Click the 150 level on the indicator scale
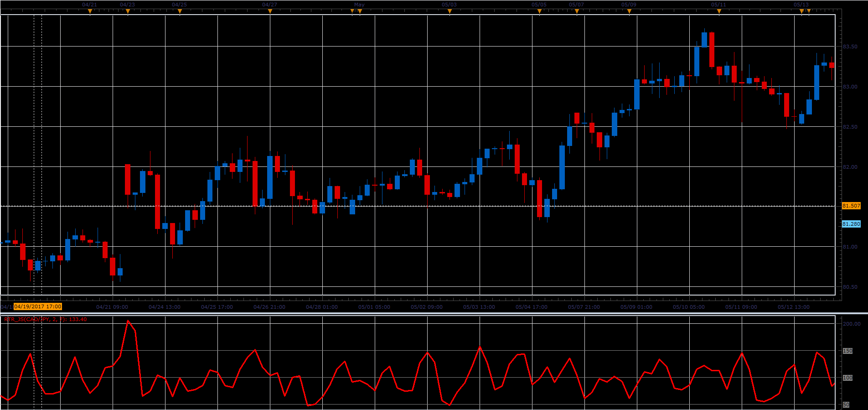 [x=847, y=351]
